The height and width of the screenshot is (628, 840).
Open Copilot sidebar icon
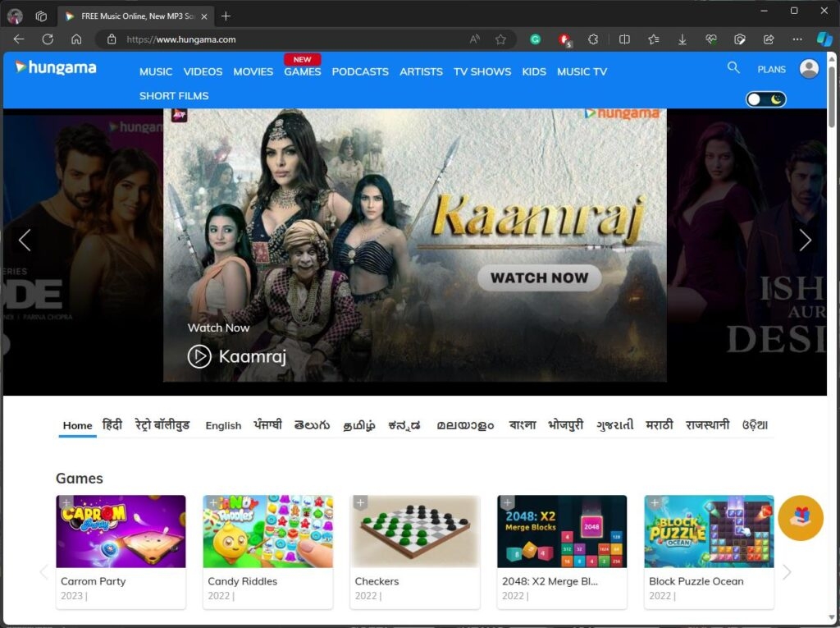(824, 39)
